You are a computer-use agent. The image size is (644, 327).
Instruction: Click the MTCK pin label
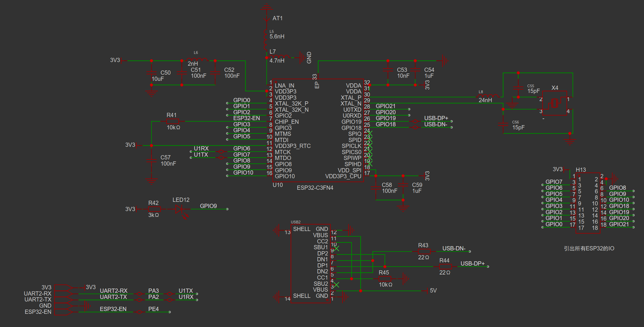point(283,152)
